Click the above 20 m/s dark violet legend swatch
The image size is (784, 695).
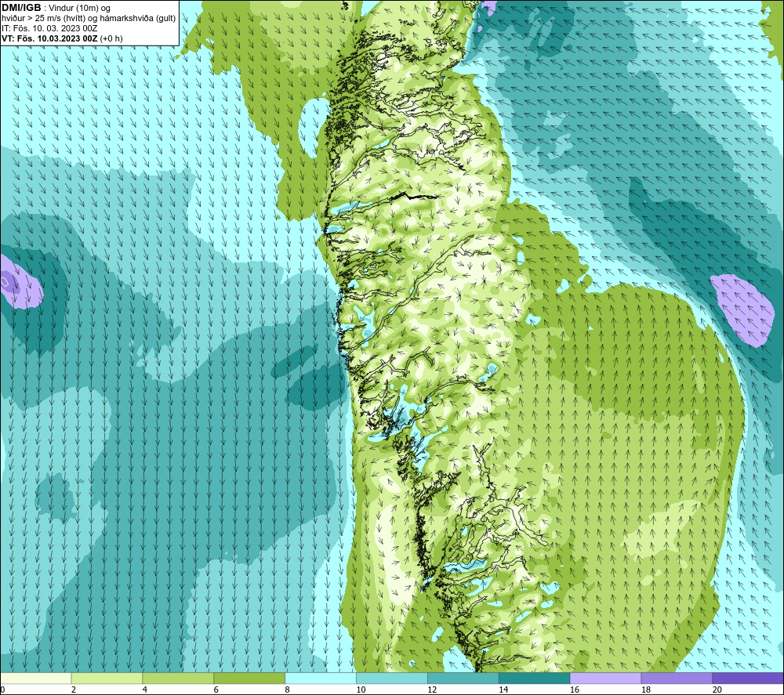click(748, 678)
